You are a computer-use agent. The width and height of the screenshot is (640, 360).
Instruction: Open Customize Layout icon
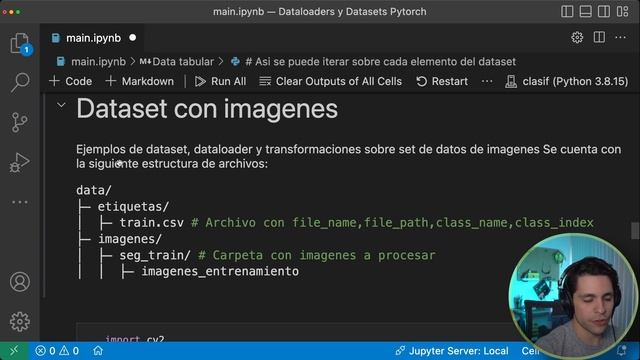pos(622,11)
